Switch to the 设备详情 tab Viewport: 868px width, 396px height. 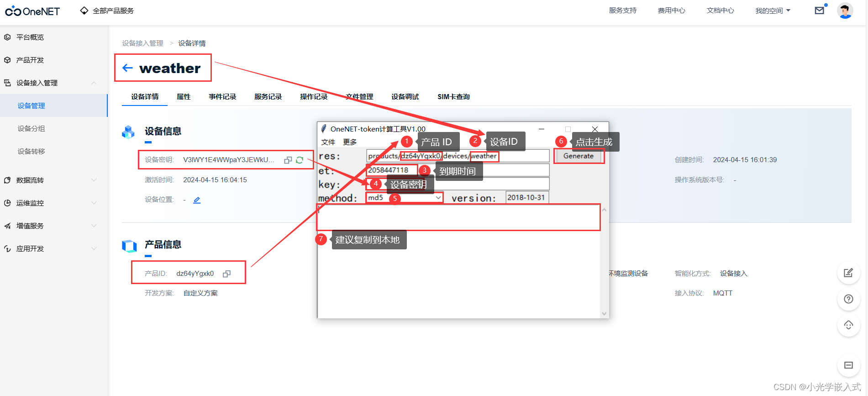coord(145,96)
